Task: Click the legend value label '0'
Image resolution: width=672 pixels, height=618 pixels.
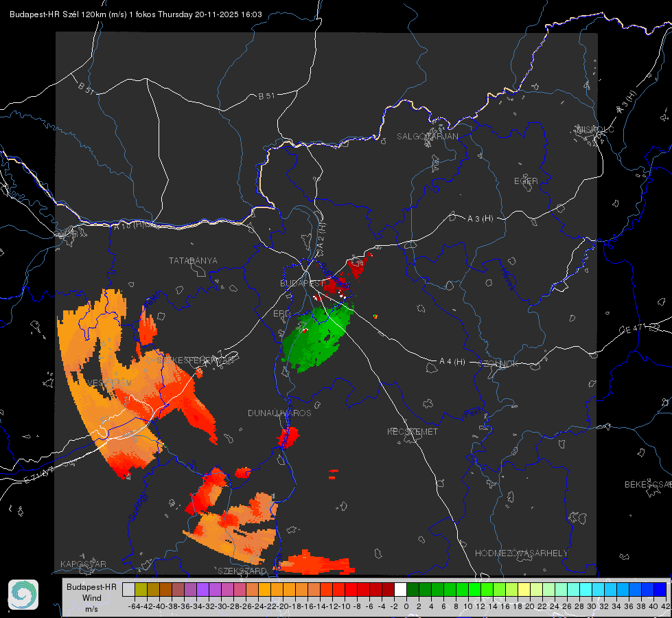Action: [x=406, y=606]
